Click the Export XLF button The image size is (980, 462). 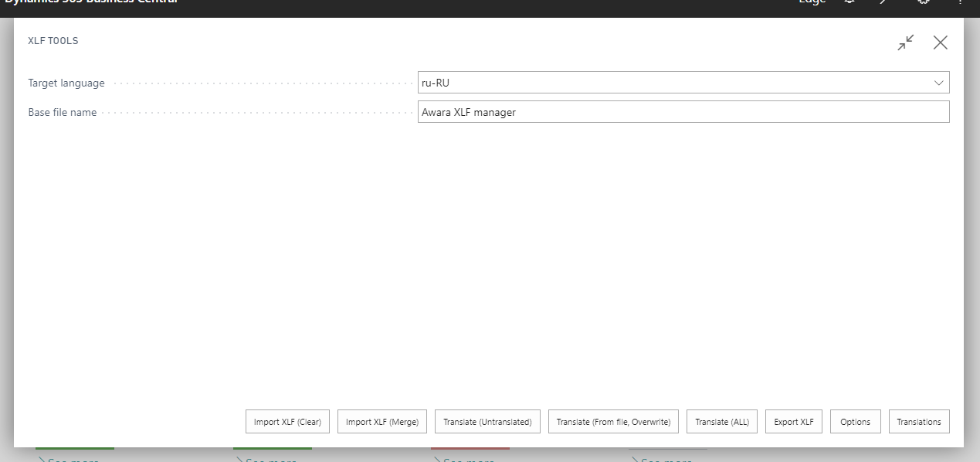pos(794,422)
